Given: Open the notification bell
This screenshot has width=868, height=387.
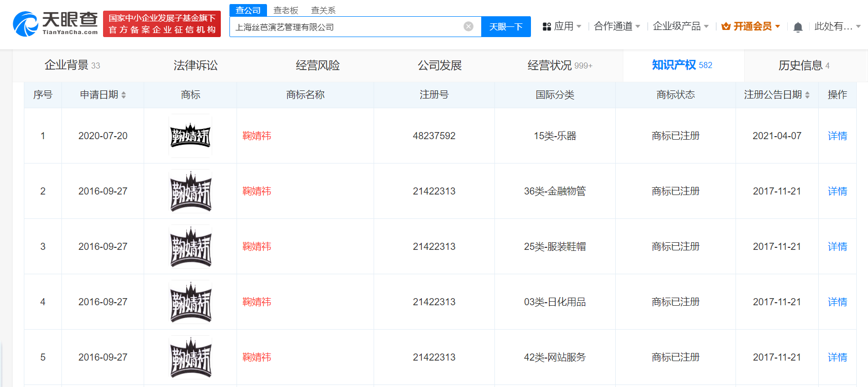Looking at the screenshot, I should [x=797, y=27].
